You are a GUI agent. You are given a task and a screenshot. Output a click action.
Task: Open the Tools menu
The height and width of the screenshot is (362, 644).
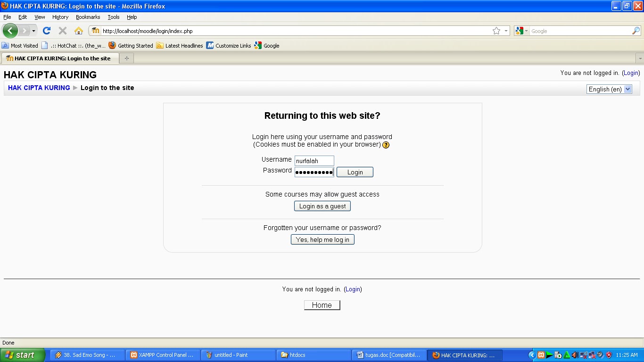pos(113,17)
